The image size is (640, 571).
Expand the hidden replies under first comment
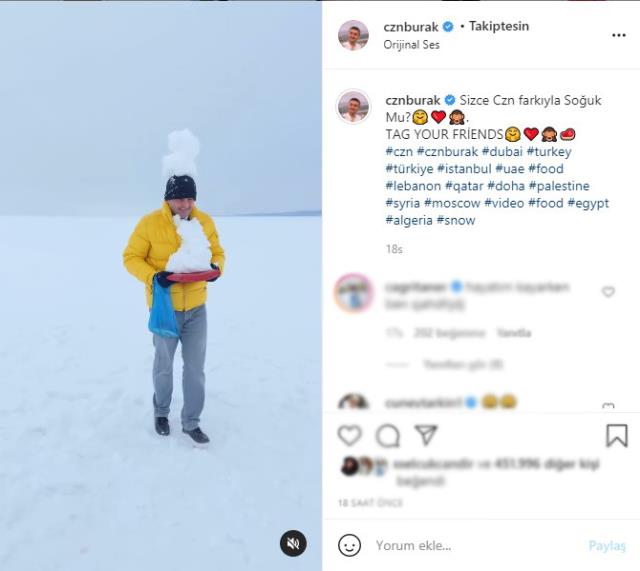pyautogui.click(x=463, y=364)
